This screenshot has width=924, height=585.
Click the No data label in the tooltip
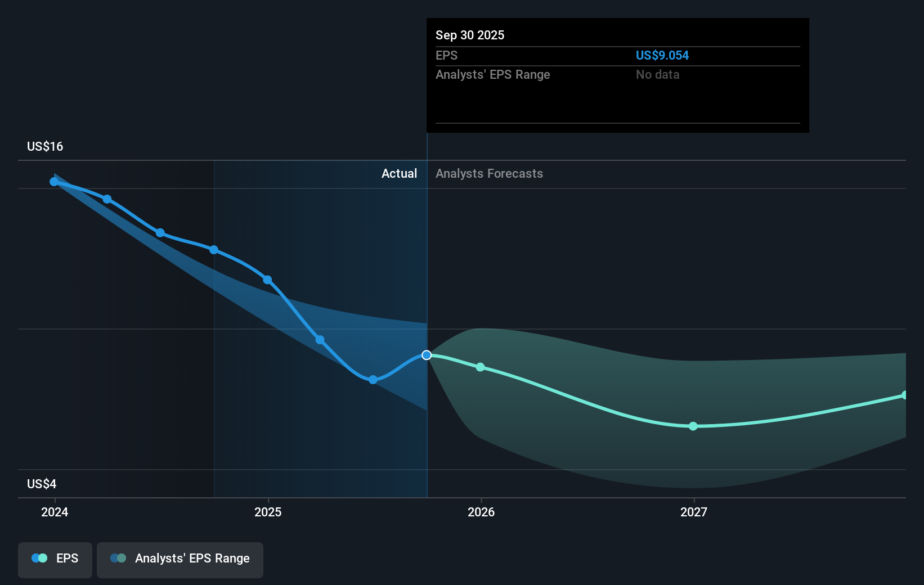[657, 74]
